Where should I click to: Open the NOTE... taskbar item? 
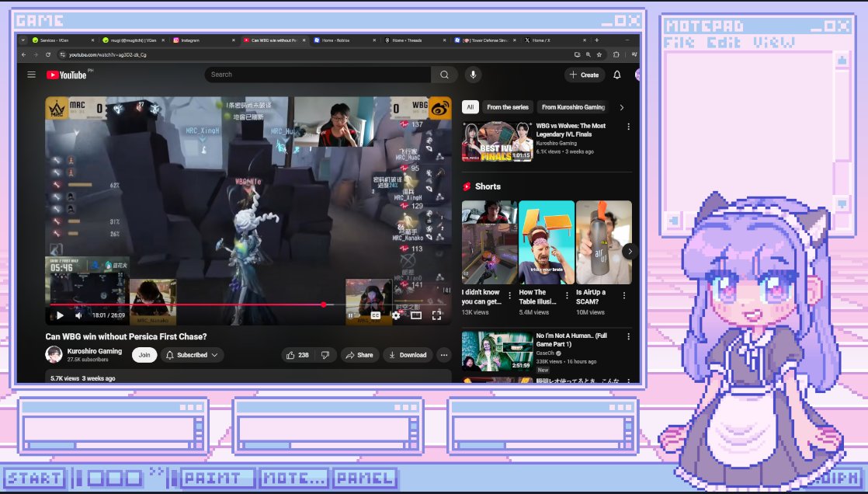point(294,478)
